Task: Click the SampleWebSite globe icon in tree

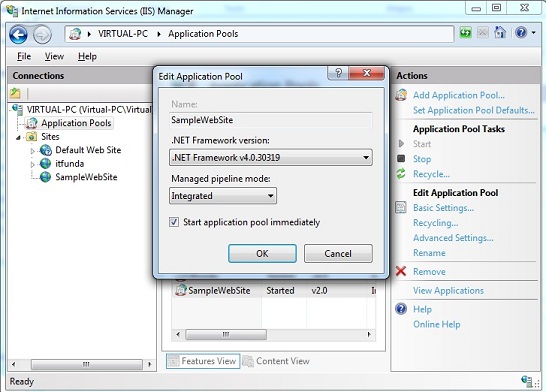Action: [x=45, y=177]
